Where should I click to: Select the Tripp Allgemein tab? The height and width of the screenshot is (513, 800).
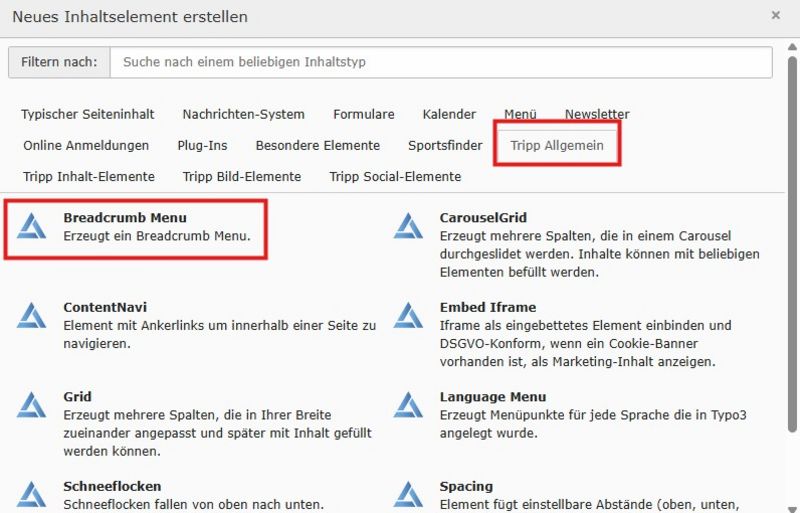coord(557,146)
